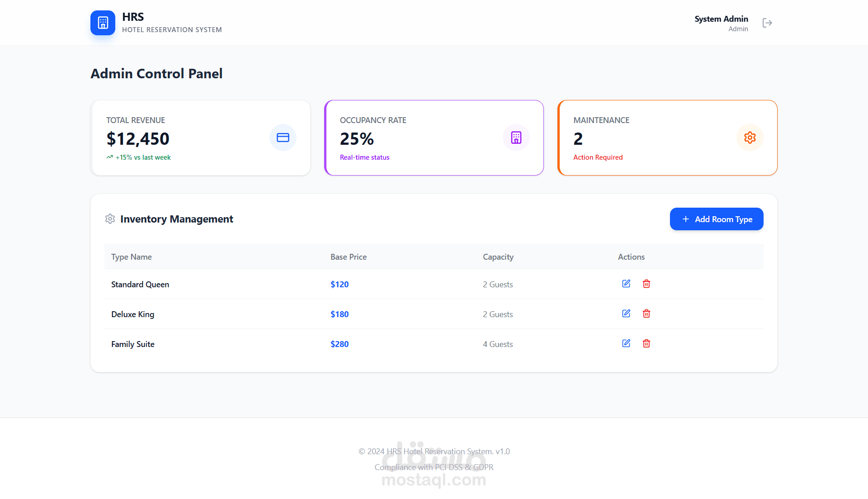Click the System Admin user name
The width and height of the screenshot is (868, 499).
[721, 19]
